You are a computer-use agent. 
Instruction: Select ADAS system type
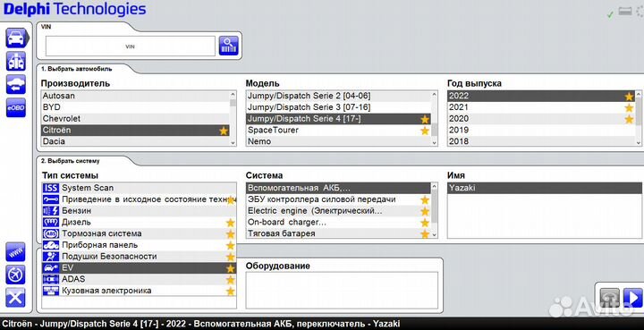tap(140, 279)
